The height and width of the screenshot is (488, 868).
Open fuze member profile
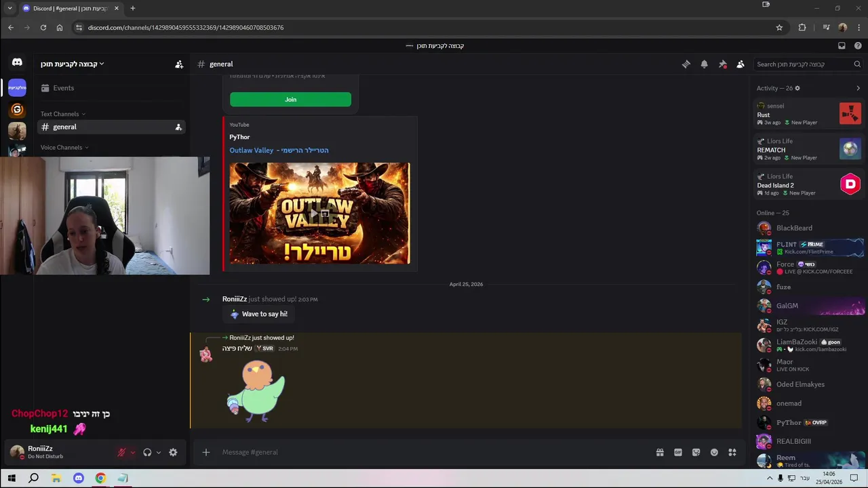[809, 287]
